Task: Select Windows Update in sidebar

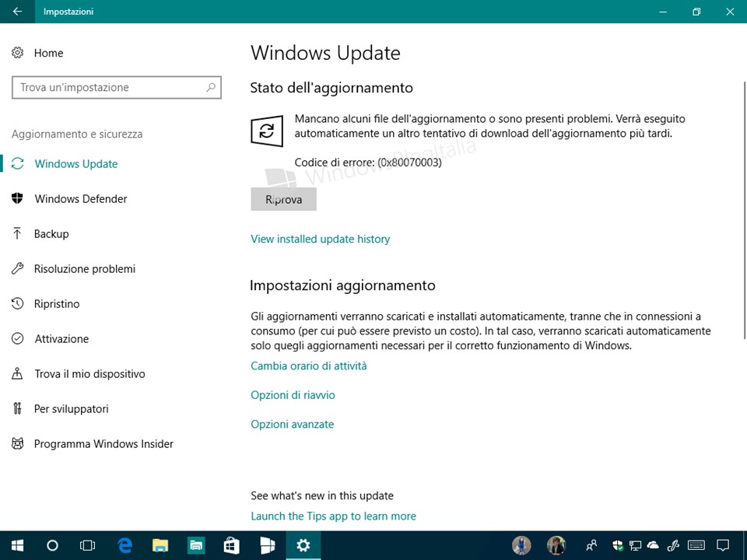Action: pos(76,164)
